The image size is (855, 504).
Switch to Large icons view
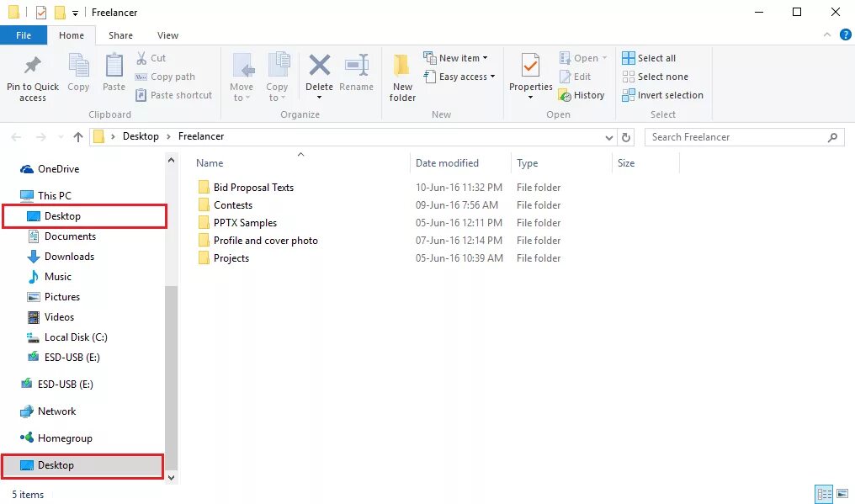pos(843,495)
